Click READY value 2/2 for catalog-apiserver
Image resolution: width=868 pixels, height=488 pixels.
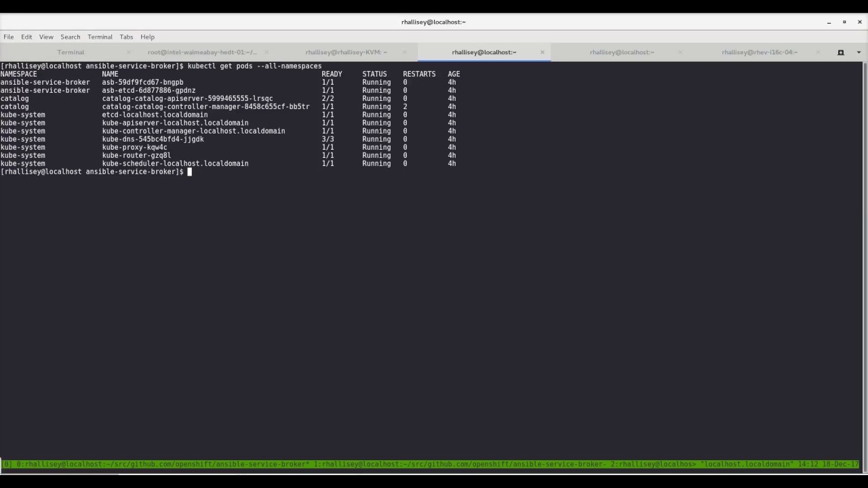(x=328, y=98)
